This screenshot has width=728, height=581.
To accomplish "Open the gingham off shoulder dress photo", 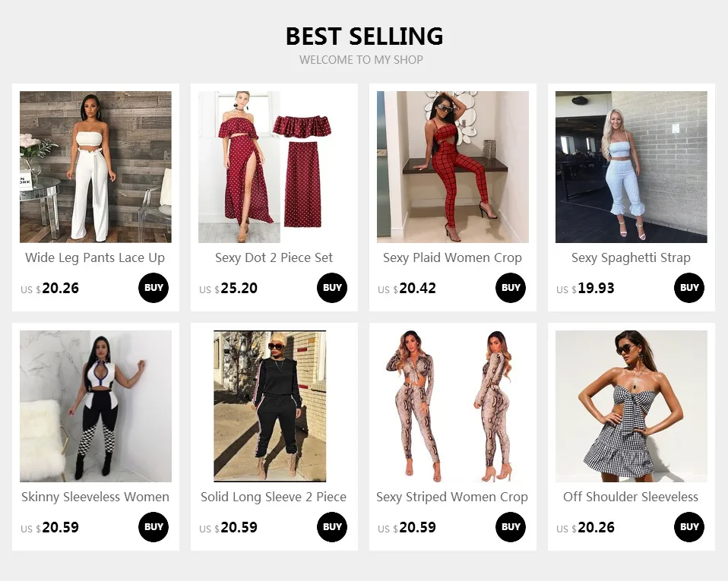I will coord(631,406).
